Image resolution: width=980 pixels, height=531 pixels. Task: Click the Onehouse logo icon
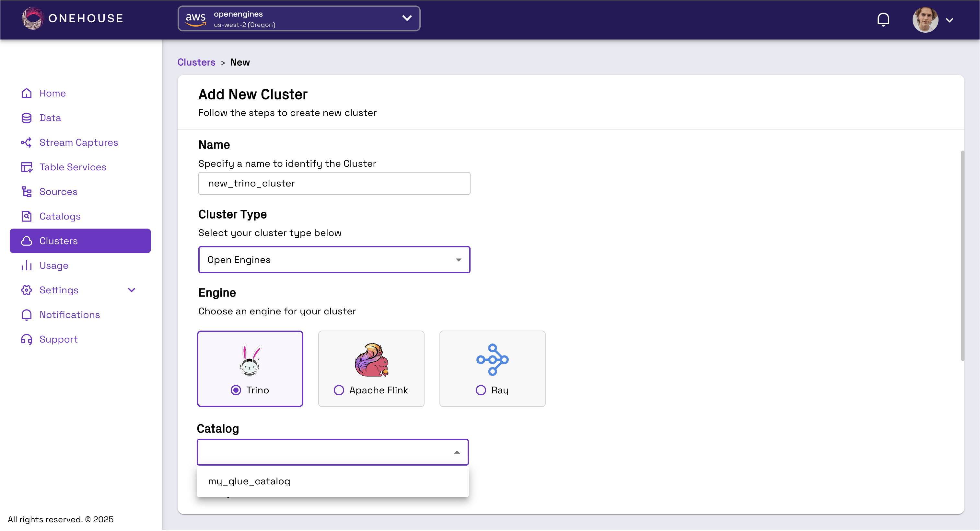(33, 18)
